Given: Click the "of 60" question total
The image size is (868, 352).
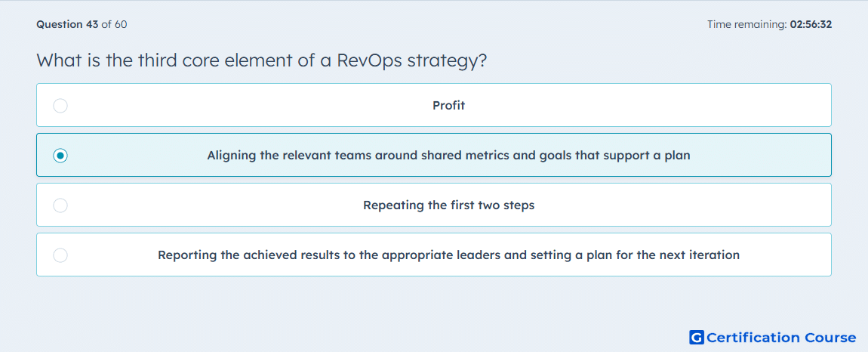Looking at the screenshot, I should (x=115, y=24).
